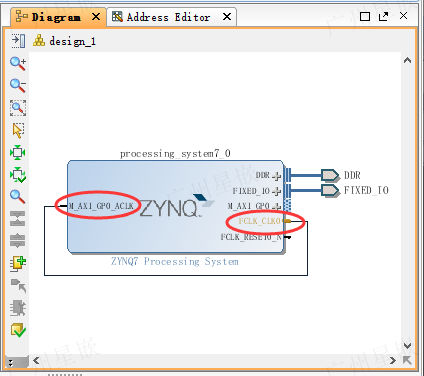This screenshot has height=376, width=424.
Task: Activate the Select Area arrow tool
Action: [18, 130]
